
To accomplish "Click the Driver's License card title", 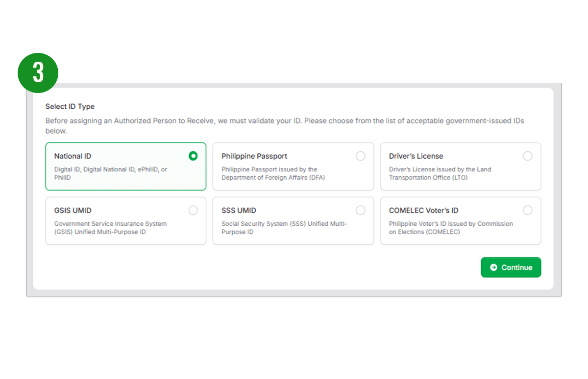I will [416, 156].
